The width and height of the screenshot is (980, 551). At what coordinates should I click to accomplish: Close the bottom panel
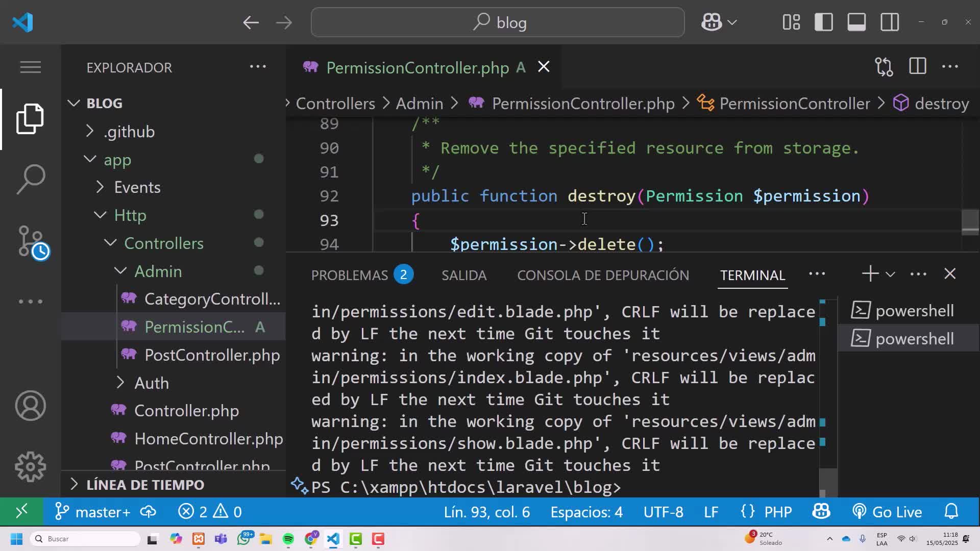pos(950,274)
